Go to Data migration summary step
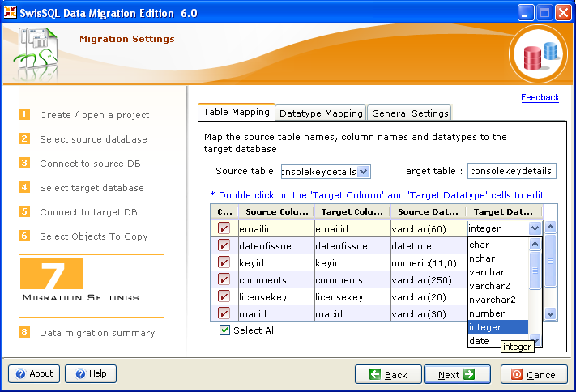 click(x=97, y=333)
